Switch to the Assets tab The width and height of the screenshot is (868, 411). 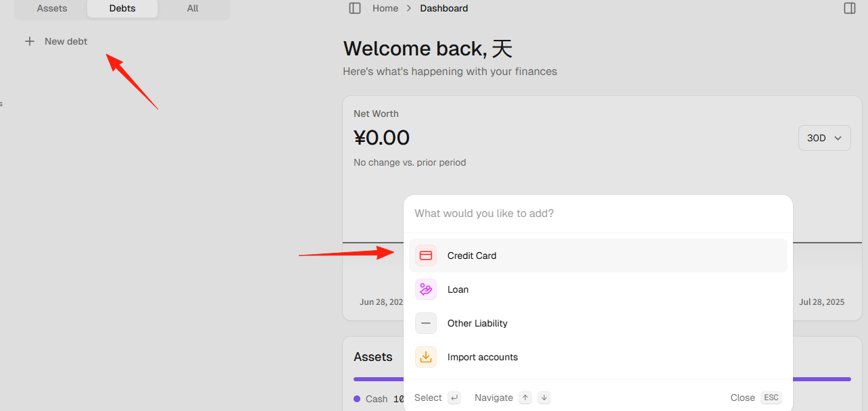point(52,9)
